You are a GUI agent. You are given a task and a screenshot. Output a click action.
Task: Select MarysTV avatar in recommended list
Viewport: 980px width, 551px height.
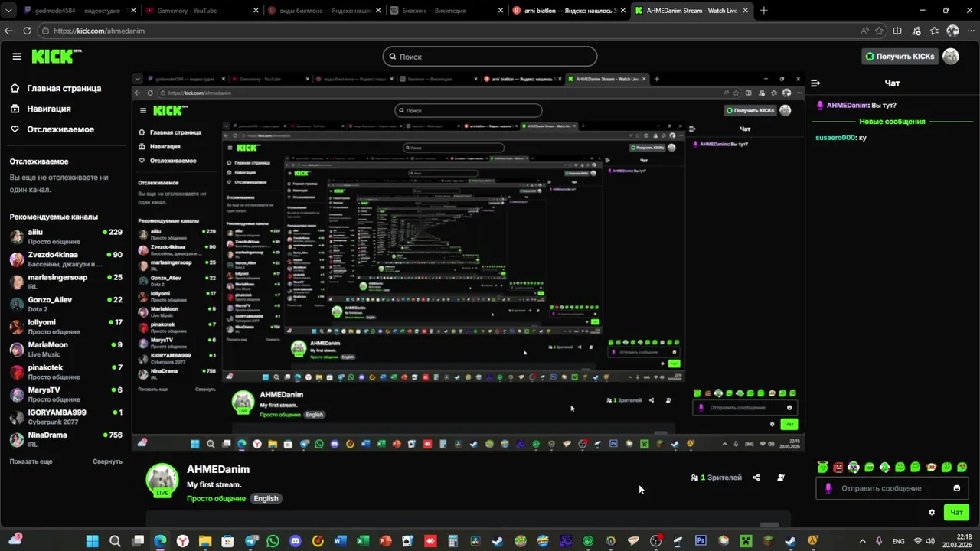[x=16, y=394]
